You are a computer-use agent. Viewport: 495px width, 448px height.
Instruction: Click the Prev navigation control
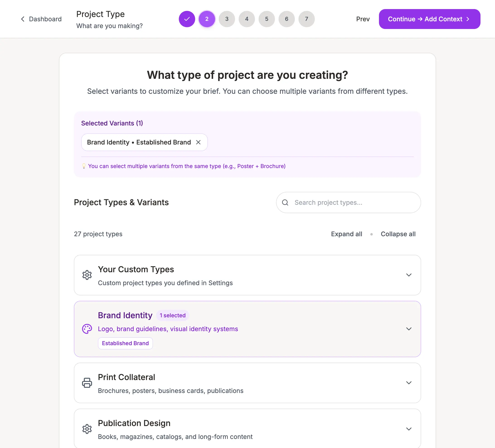tap(363, 19)
